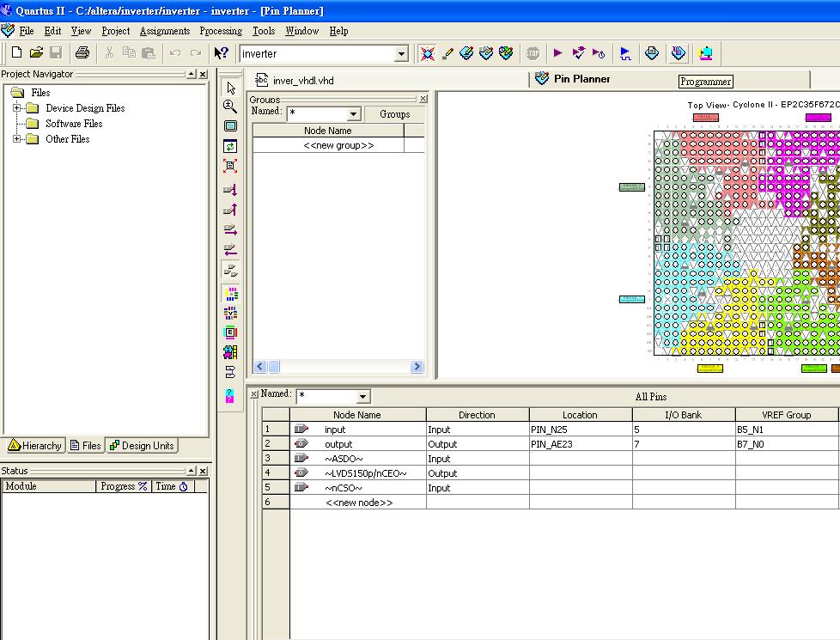Open the All Pins Named filter dropdown
The height and width of the screenshot is (640, 840).
click(x=363, y=397)
